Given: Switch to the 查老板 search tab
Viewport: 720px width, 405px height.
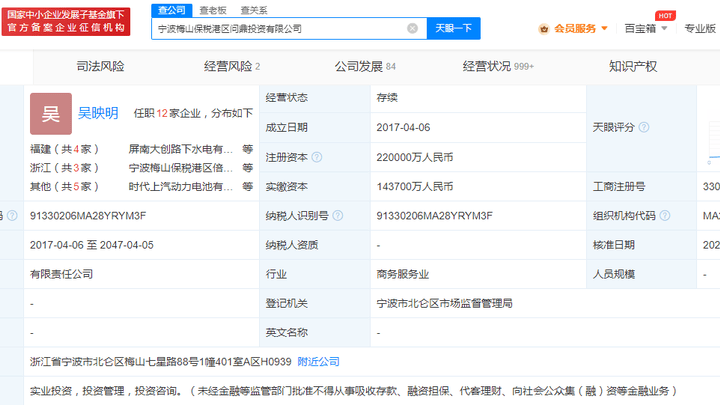Looking at the screenshot, I should point(213,10).
